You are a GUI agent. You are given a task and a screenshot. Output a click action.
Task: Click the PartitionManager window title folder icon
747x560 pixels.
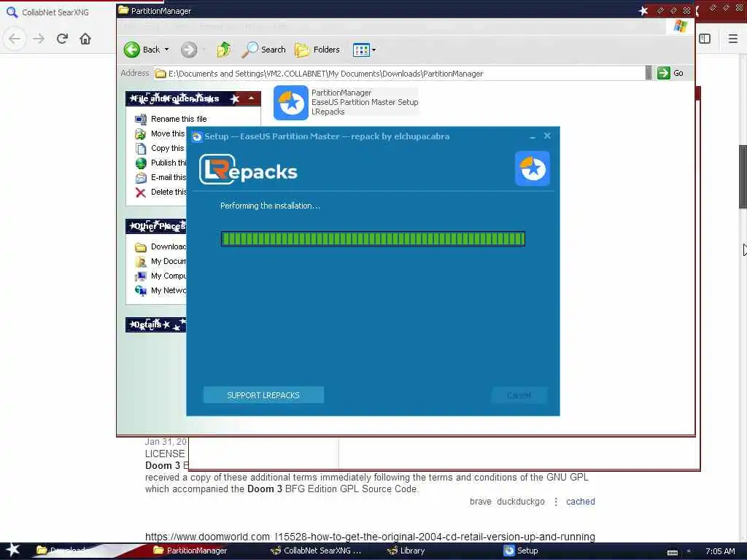point(123,10)
